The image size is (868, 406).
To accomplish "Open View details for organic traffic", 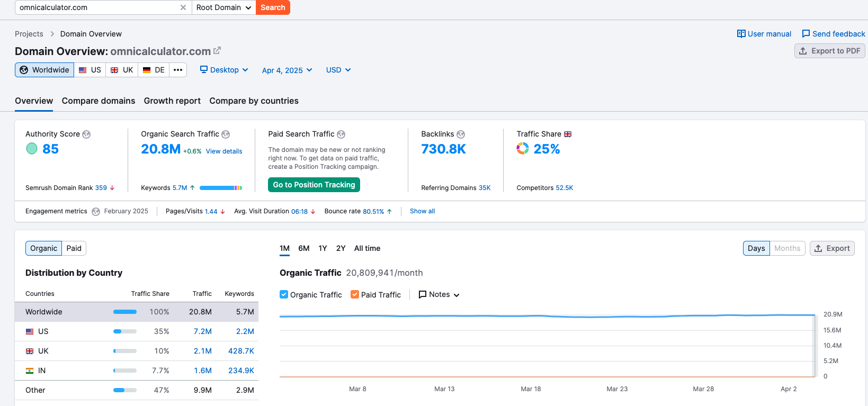I will click(224, 151).
